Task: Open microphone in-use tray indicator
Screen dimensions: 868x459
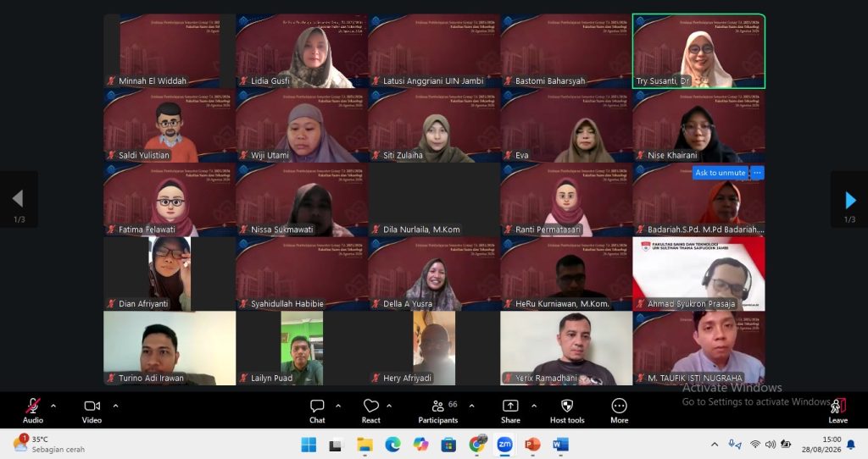Action: (735, 444)
